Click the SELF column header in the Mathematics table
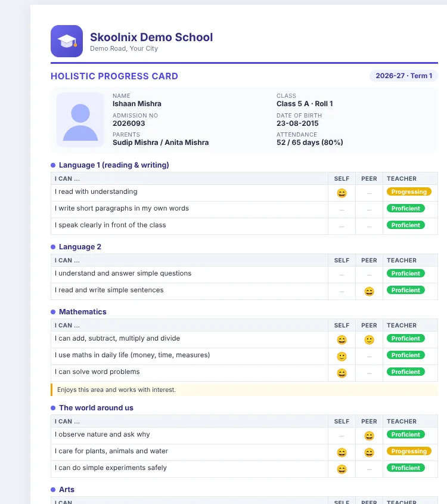The height and width of the screenshot is (504, 447). click(x=342, y=325)
